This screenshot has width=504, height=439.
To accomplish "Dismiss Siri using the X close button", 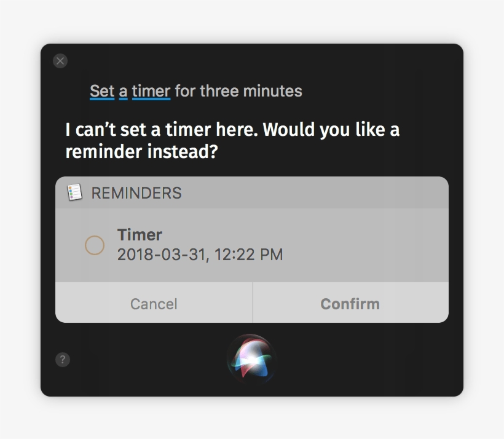I will coord(60,61).
